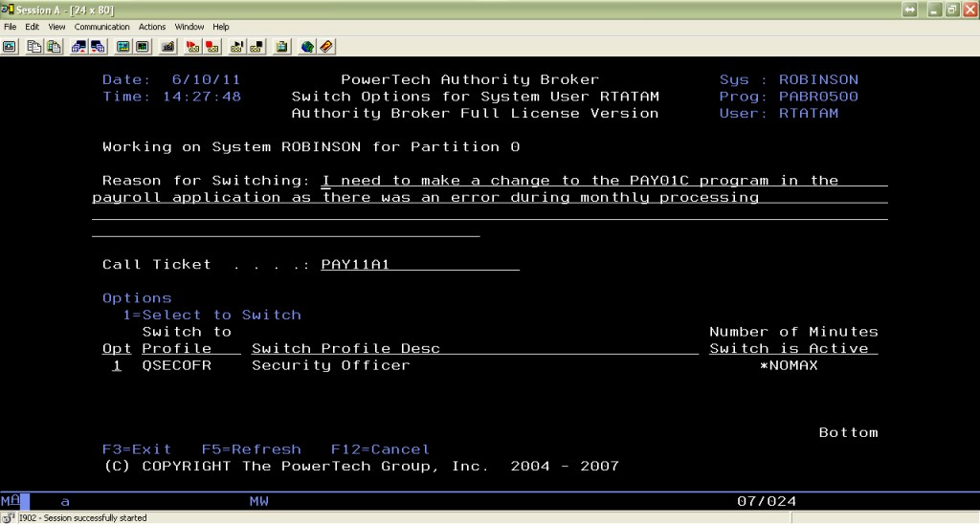The height and width of the screenshot is (524, 980).
Task: Click the status bar session icon
Action: pos(8,517)
